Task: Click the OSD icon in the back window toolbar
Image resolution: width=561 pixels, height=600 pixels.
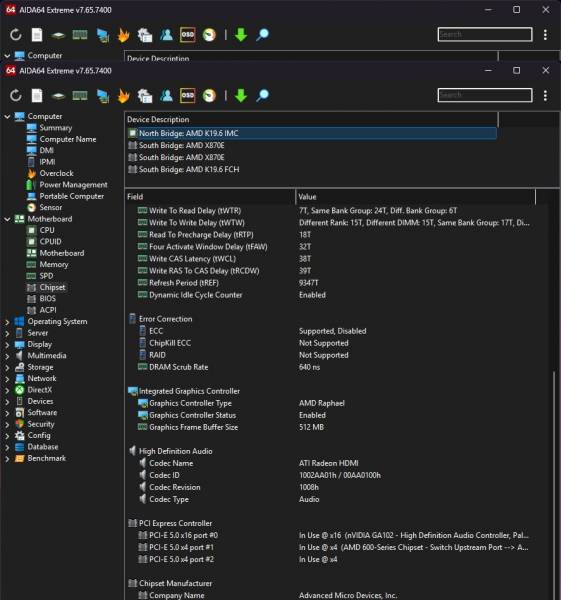Action: click(x=188, y=35)
